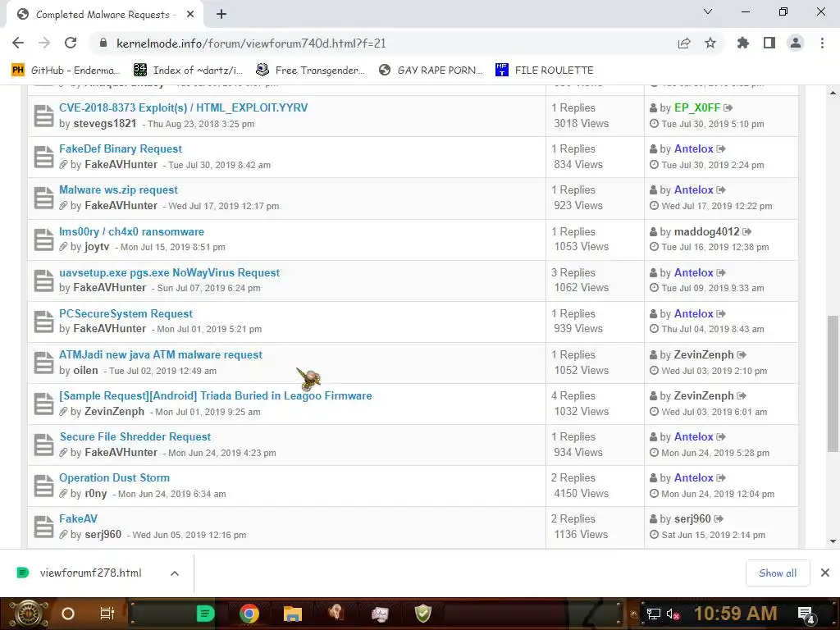Open FILE ROULETTE bookmark

click(x=545, y=71)
